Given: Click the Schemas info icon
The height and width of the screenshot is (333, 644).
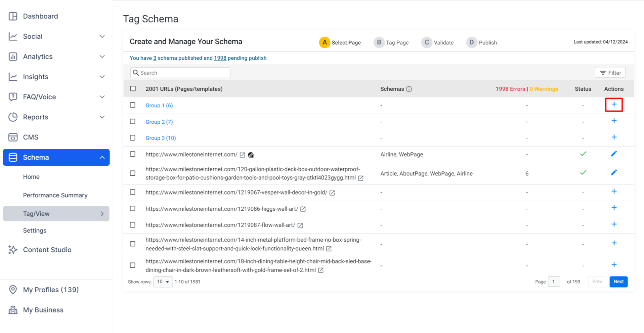Looking at the screenshot, I should (409, 89).
